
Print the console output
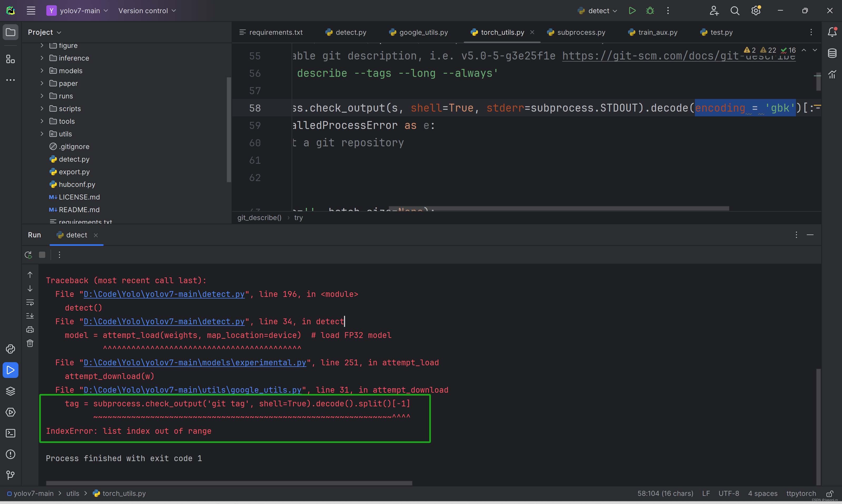pos(30,330)
